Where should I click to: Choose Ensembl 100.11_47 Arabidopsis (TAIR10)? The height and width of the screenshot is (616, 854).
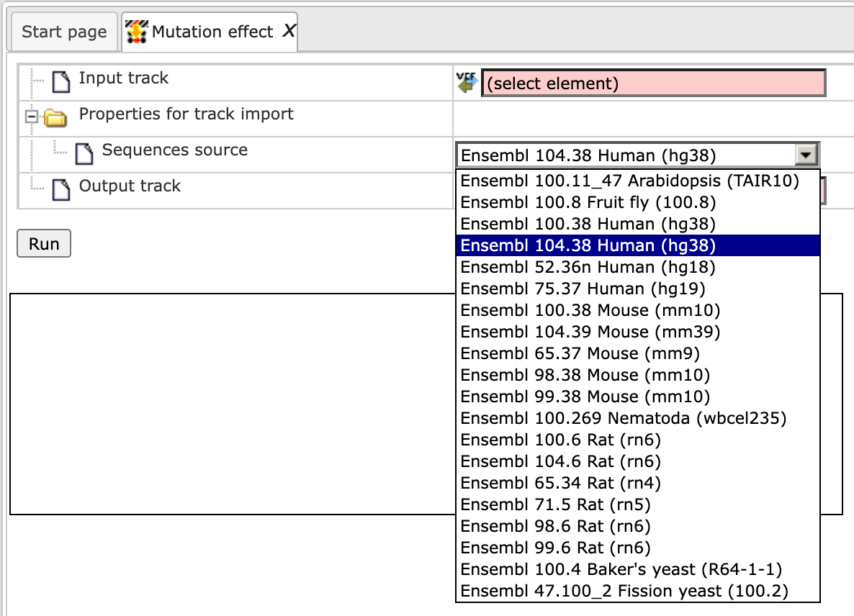[x=637, y=181]
